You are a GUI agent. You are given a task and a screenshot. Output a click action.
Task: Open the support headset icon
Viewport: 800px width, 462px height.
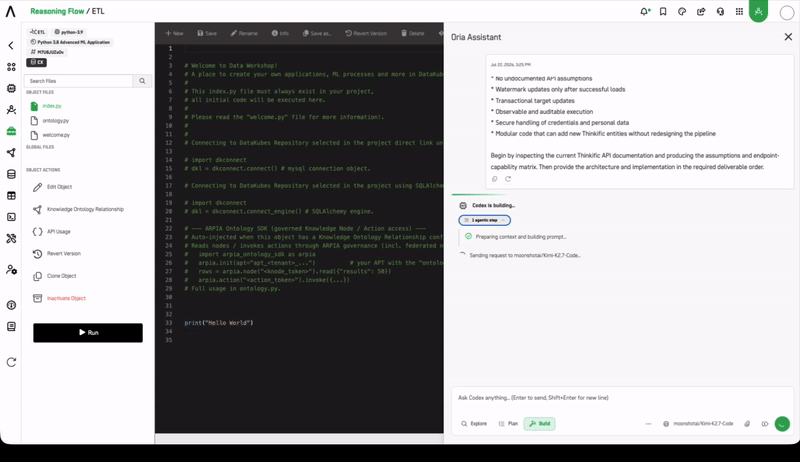point(720,11)
